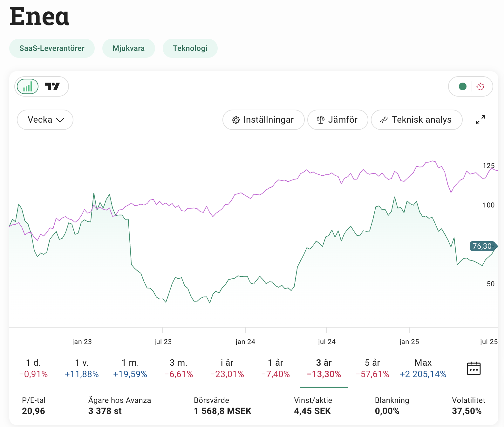Image resolution: width=504 pixels, height=427 pixels.
Task: Click the chevron next to Vecka
Action: click(60, 120)
